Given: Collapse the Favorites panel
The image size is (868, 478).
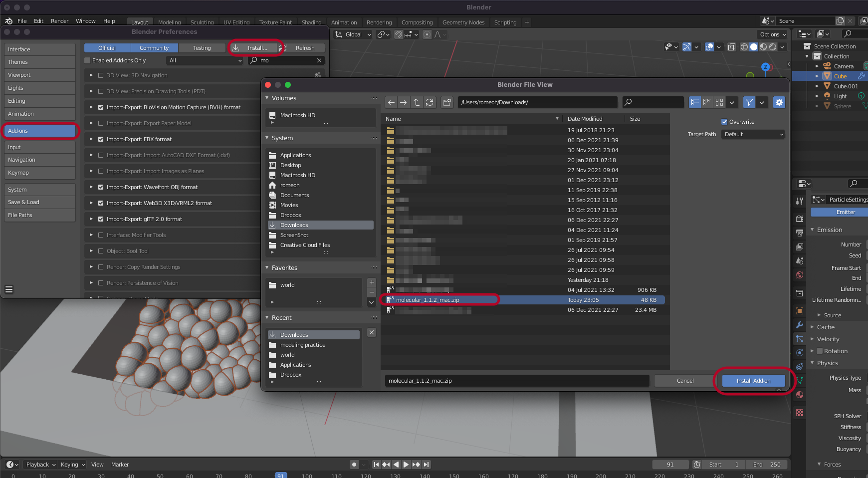Looking at the screenshot, I should click(x=267, y=268).
